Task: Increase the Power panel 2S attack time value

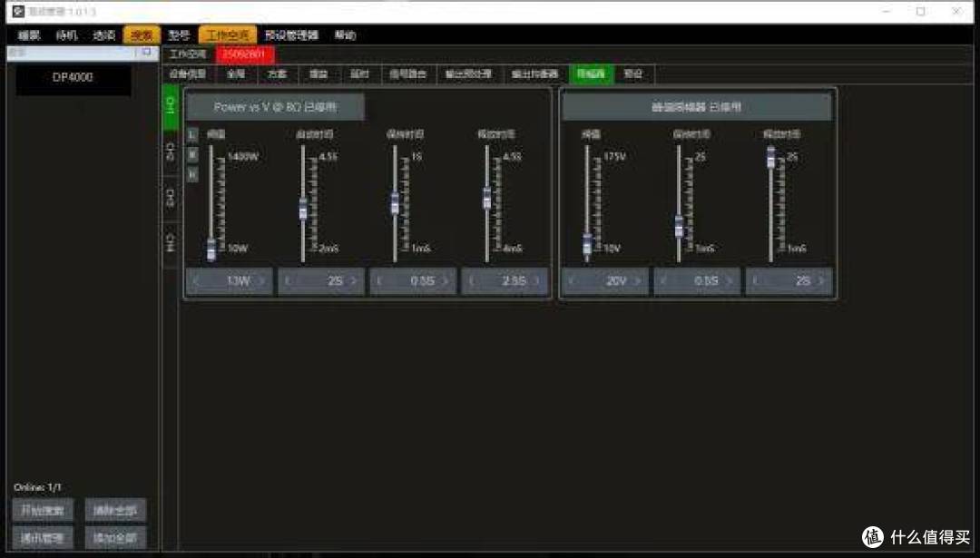Action: [x=354, y=281]
